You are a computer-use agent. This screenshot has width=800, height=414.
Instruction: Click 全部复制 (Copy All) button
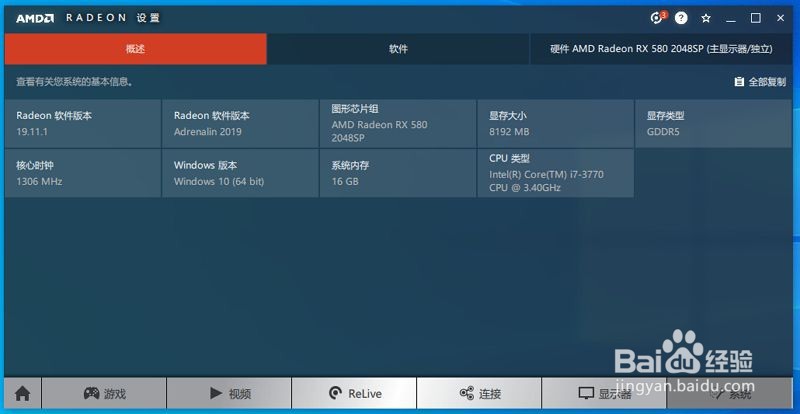click(760, 82)
